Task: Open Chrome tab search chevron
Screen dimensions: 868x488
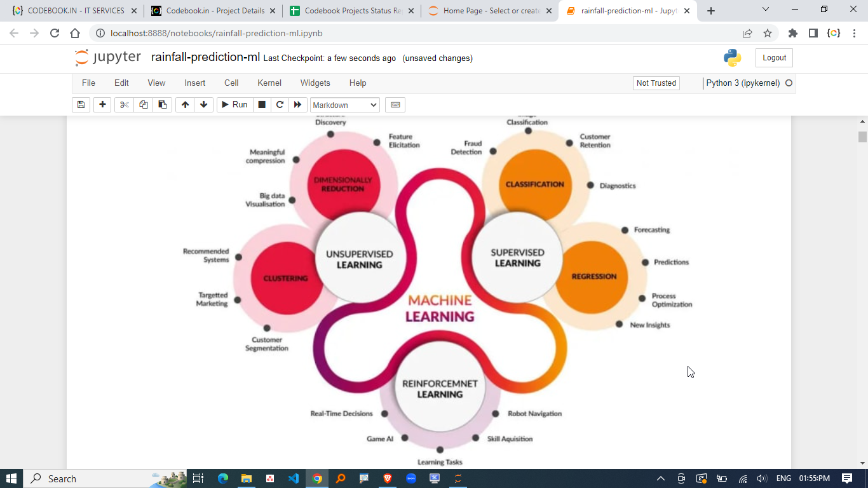Action: point(765,10)
